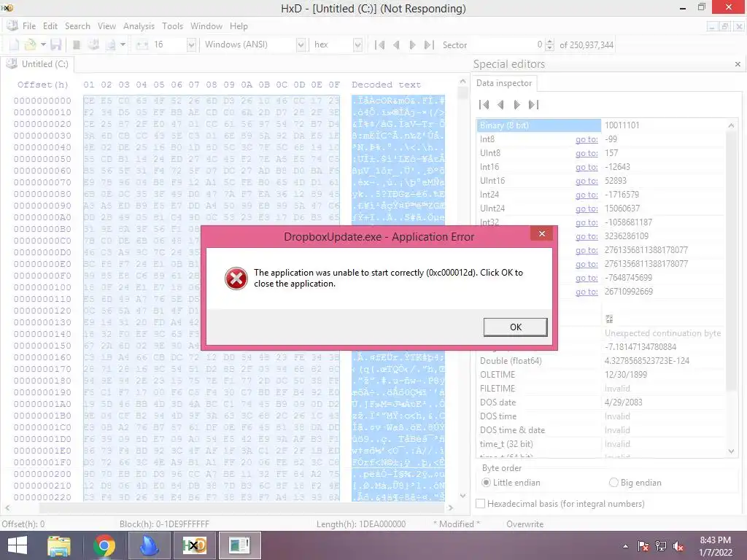Screen dimensions: 747x560
Task: Click the hex view horizontal scroll right arrow
Action: click(450, 507)
